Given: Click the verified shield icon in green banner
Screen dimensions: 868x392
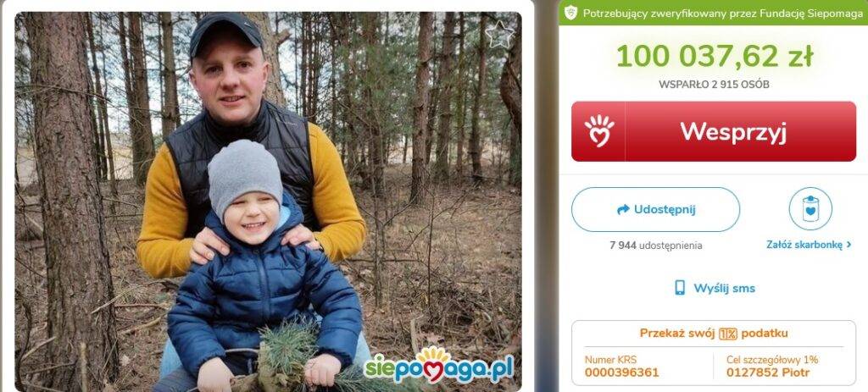Looking at the screenshot, I should [570, 13].
